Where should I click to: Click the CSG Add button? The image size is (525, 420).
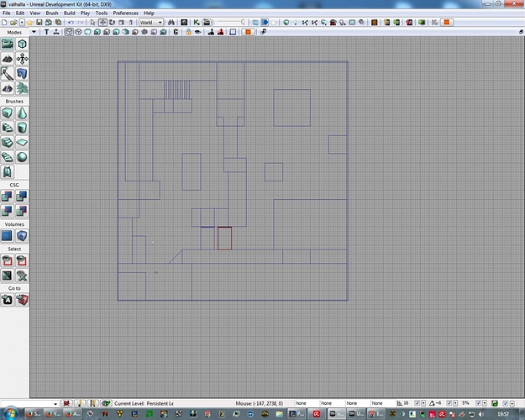coord(7,197)
